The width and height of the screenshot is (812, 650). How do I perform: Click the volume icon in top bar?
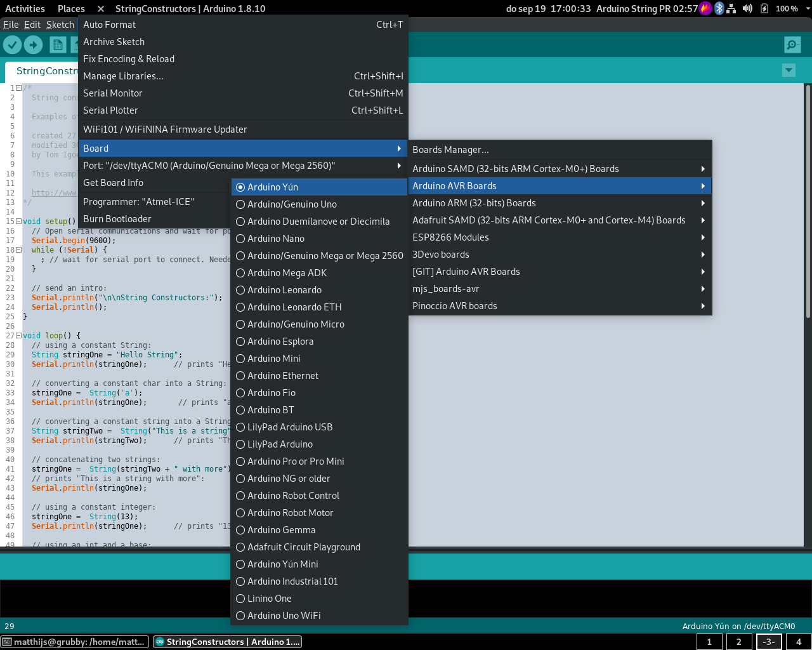coord(747,8)
